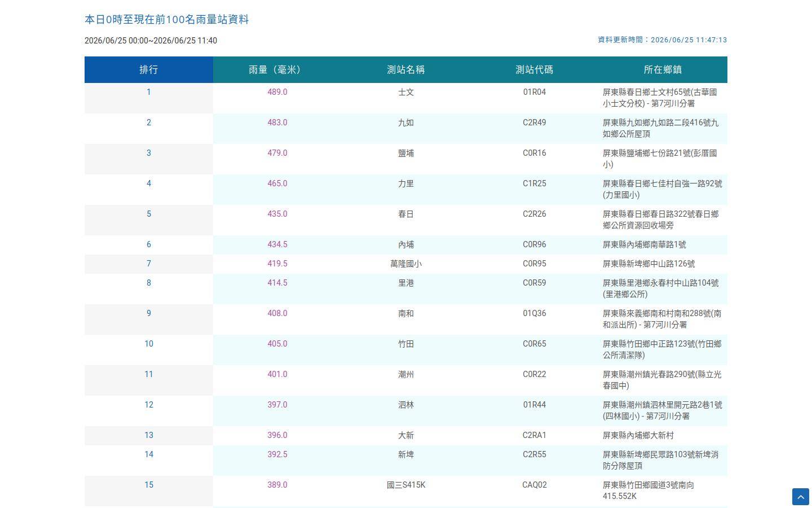Select rainfall value 392.5
Image resolution: width=812 pixels, height=508 pixels.
pos(277,454)
